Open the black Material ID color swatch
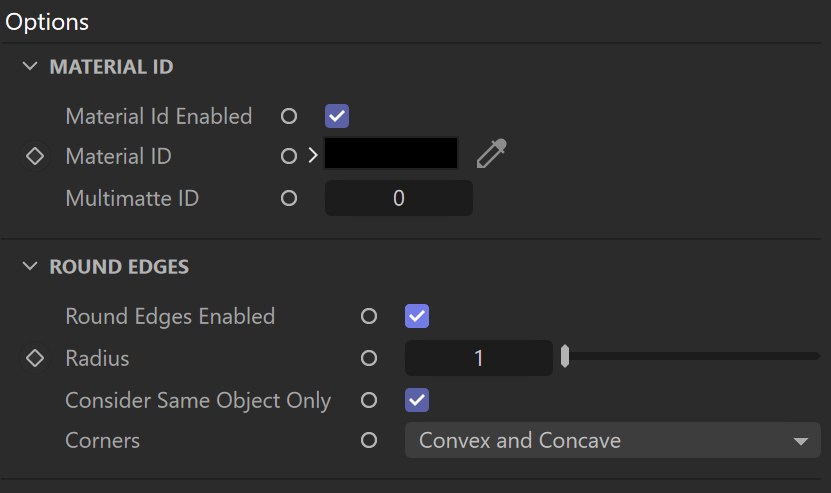Viewport: 831px width, 493px height. pyautogui.click(x=391, y=153)
